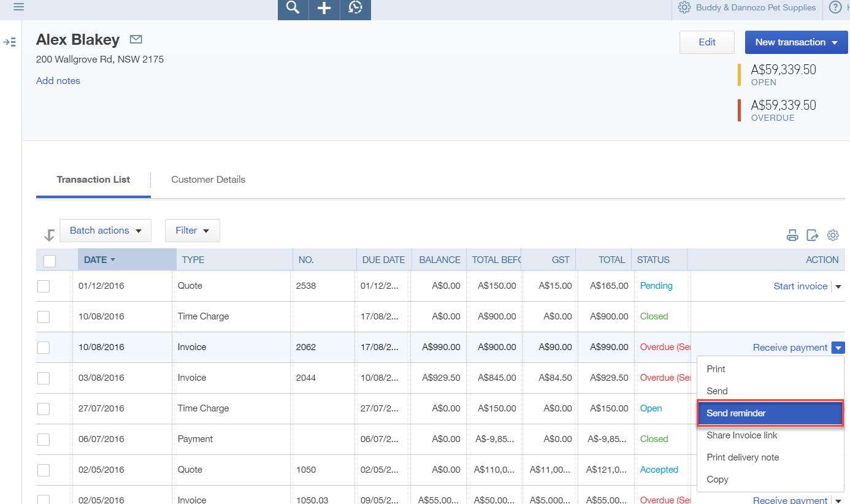Tick the checkbox for invoice 2062
The width and height of the screenshot is (850, 504).
(x=43, y=347)
